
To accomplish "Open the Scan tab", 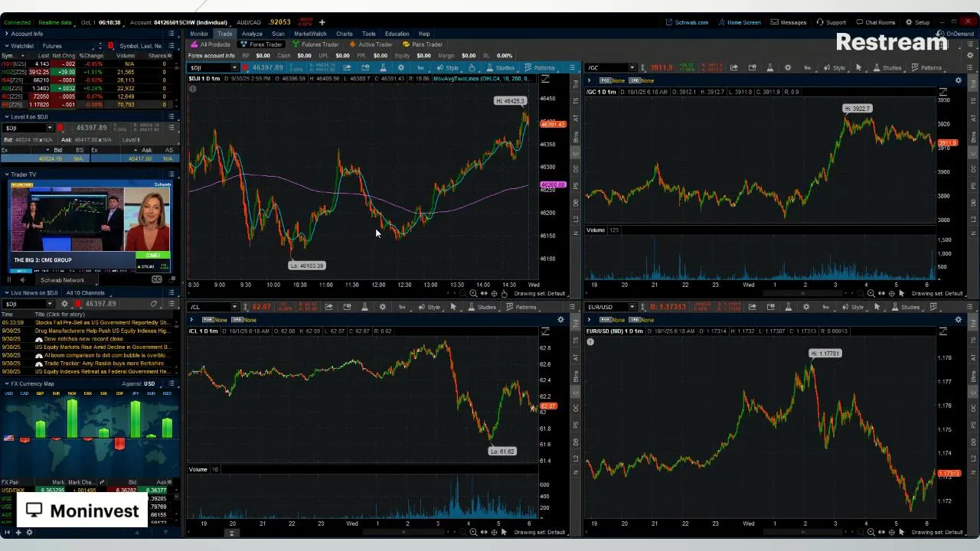I will click(x=278, y=34).
